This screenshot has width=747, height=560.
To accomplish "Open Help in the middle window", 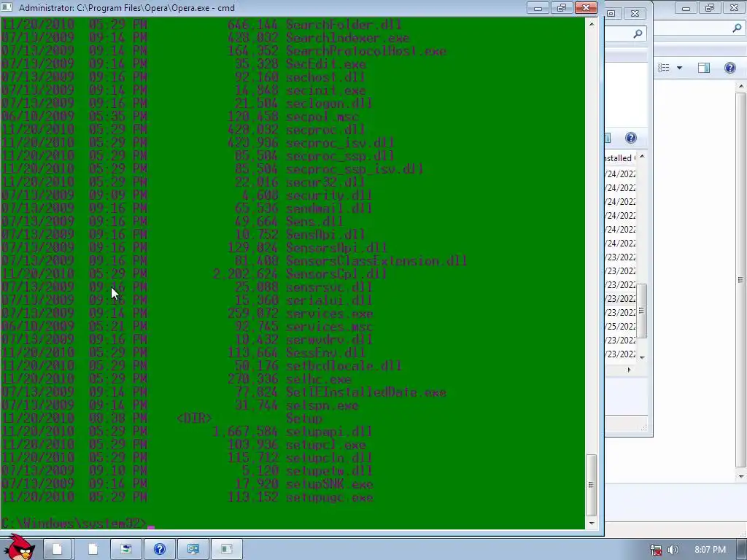I will [x=631, y=138].
